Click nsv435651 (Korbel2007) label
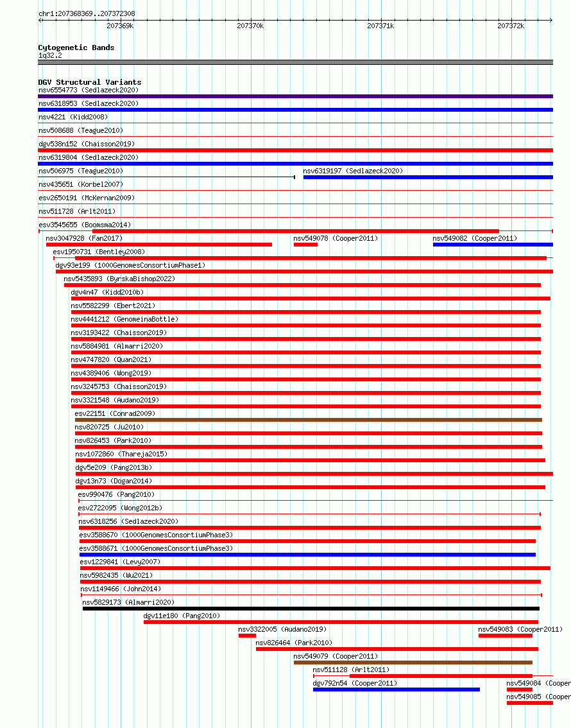Image resolution: width=571 pixels, height=728 pixels. coord(81,184)
